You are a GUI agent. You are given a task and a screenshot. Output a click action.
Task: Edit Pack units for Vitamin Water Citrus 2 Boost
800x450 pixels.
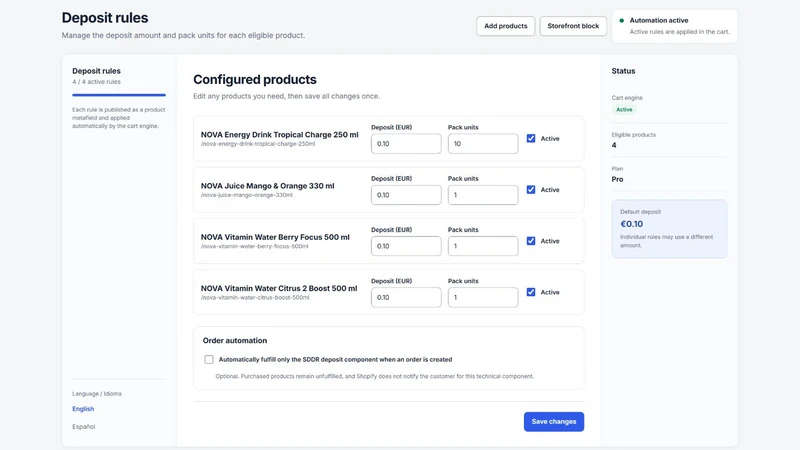click(483, 297)
